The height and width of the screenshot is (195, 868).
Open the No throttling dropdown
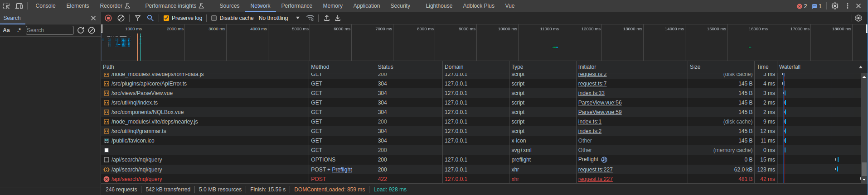tap(279, 18)
